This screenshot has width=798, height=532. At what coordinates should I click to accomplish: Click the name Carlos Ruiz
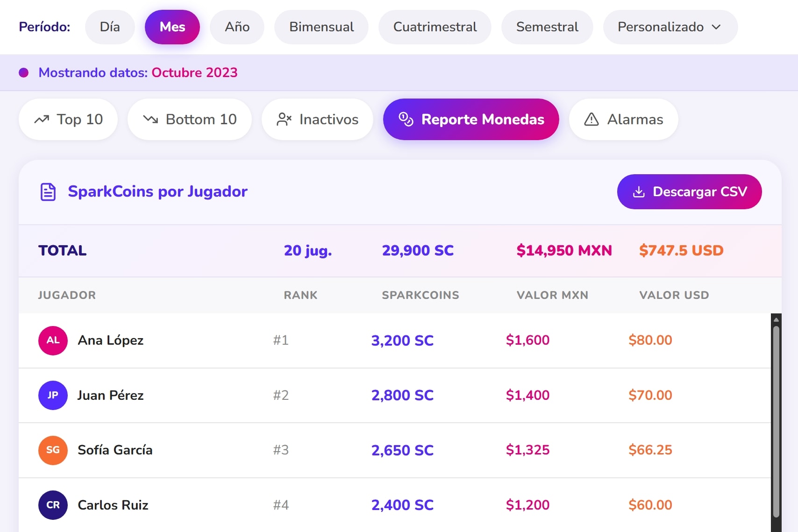(113, 505)
